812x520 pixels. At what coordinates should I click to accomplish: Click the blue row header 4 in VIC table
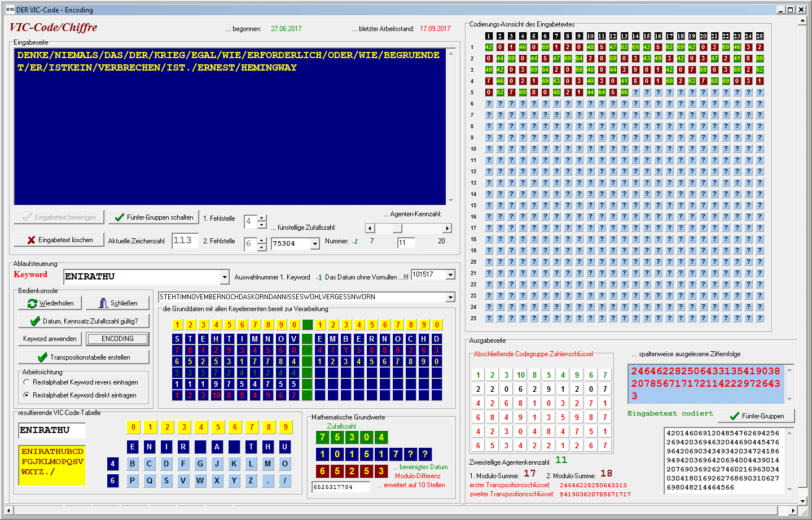pyautogui.click(x=113, y=464)
